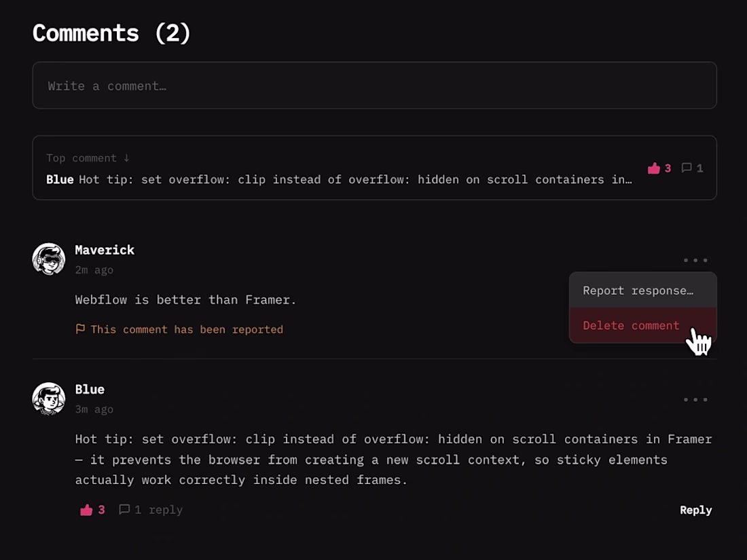
Task: Click the 3m ago timestamp
Action: coord(94,409)
